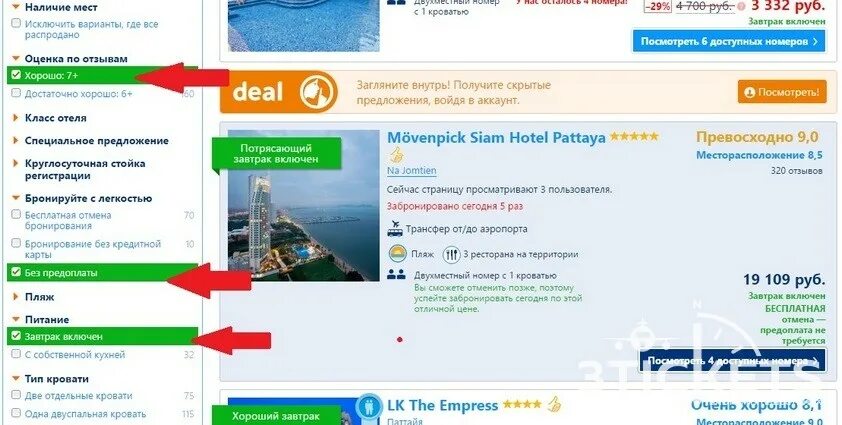Screen dimensions: 842x425
Task: Click the Na Jomtien location link
Action: (411, 171)
